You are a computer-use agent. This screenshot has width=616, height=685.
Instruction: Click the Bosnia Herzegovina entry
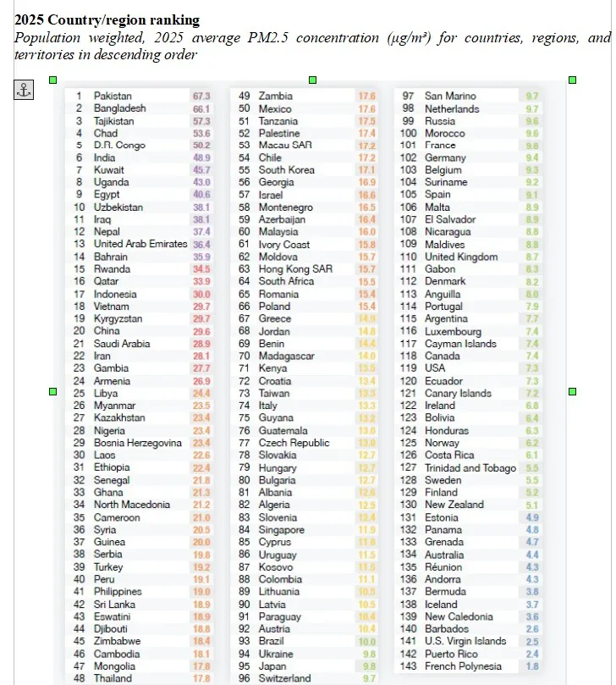point(137,443)
